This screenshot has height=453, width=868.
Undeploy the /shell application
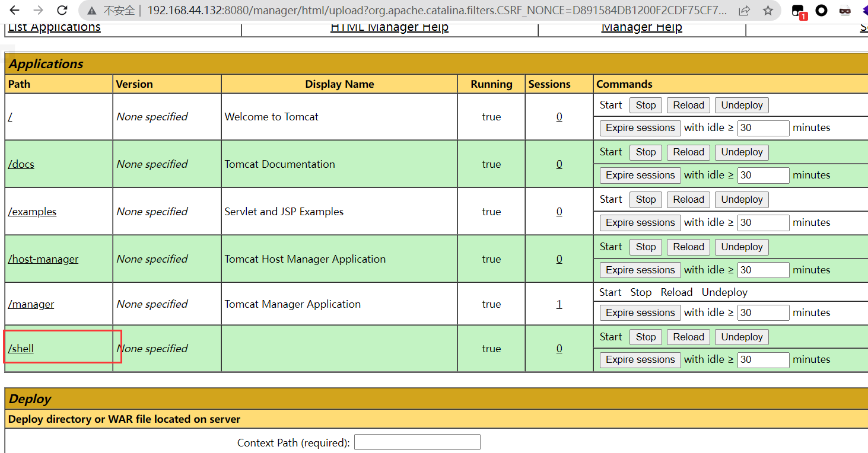(x=742, y=337)
